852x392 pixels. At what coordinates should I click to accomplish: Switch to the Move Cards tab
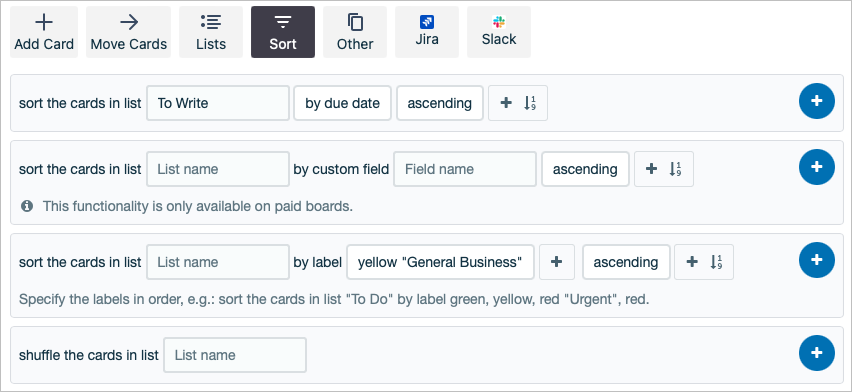pyautogui.click(x=129, y=32)
